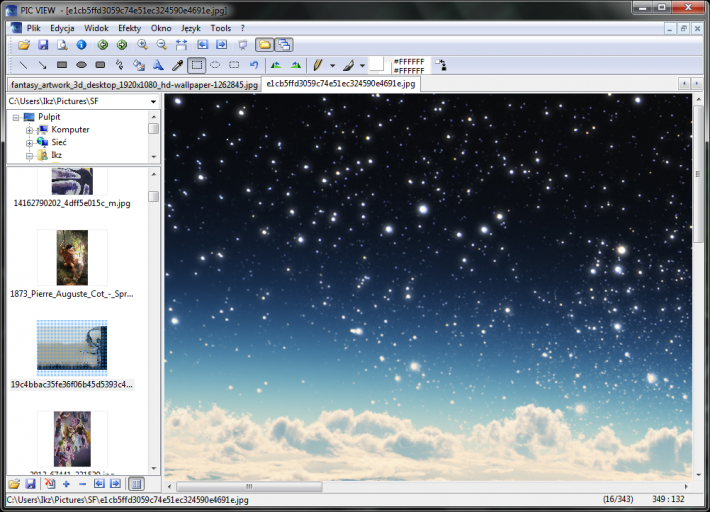Select the arrow drawing tool
This screenshot has width=710, height=512.
pyautogui.click(x=43, y=65)
